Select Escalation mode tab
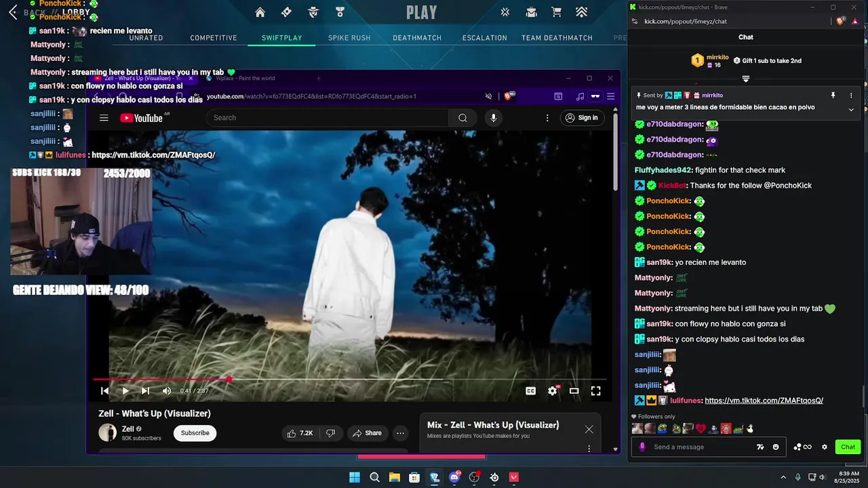The width and height of the screenshot is (868, 488). (485, 38)
